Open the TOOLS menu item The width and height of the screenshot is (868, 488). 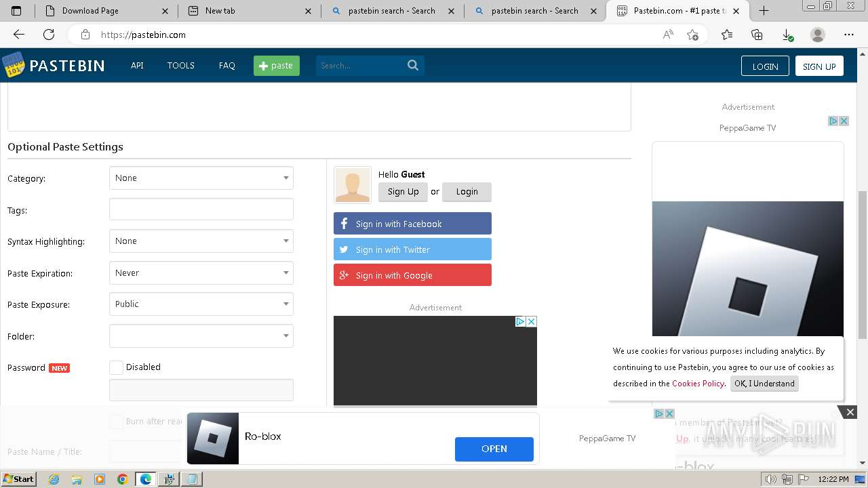pyautogui.click(x=181, y=66)
